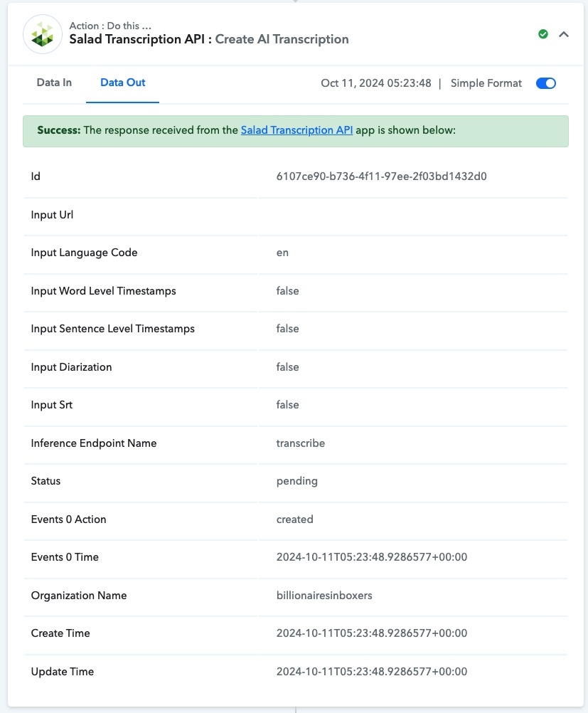Click the Create Time label
Viewport: 588px width, 713px height.
pyautogui.click(x=60, y=633)
